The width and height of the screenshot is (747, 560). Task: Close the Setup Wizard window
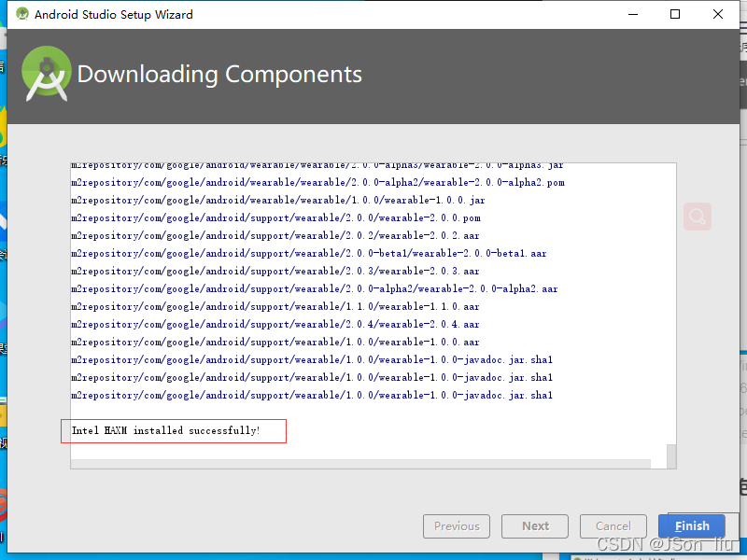[x=718, y=14]
